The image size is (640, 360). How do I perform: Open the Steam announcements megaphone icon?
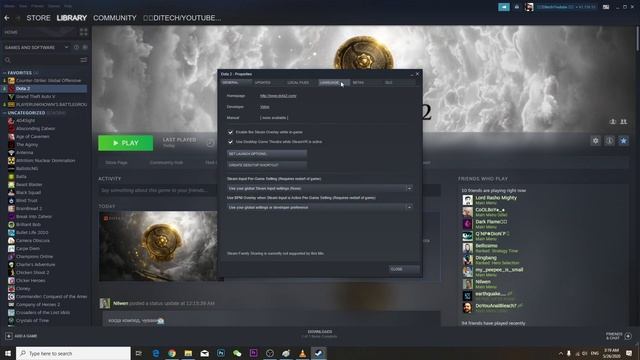(504, 7)
